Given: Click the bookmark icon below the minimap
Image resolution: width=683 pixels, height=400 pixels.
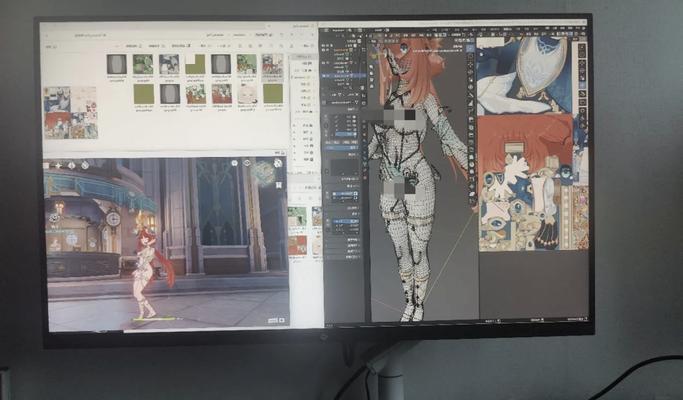Looking at the screenshot, I should point(278,185).
